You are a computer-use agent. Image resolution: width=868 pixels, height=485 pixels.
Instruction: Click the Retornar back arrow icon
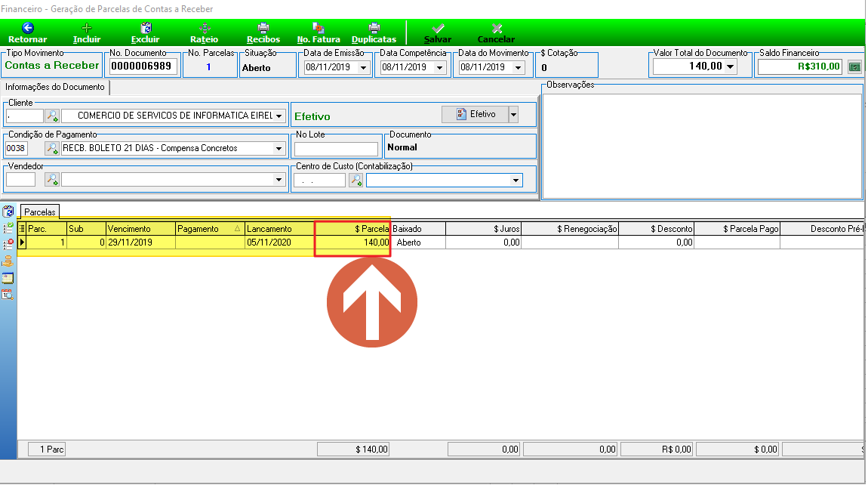[x=28, y=28]
